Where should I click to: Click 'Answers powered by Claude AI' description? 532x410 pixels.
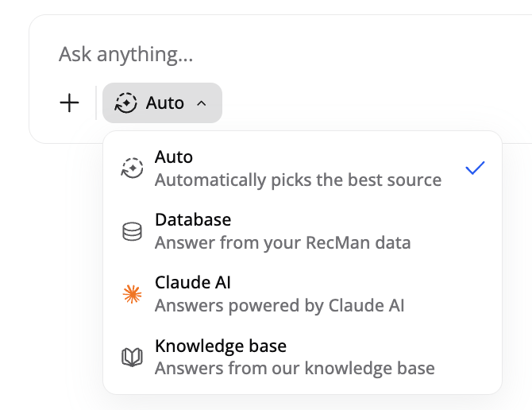279,305
